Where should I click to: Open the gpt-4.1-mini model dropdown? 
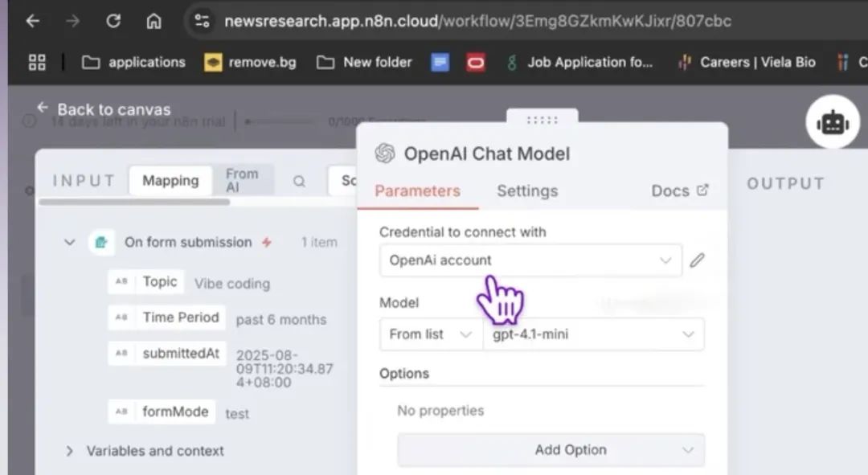point(593,334)
